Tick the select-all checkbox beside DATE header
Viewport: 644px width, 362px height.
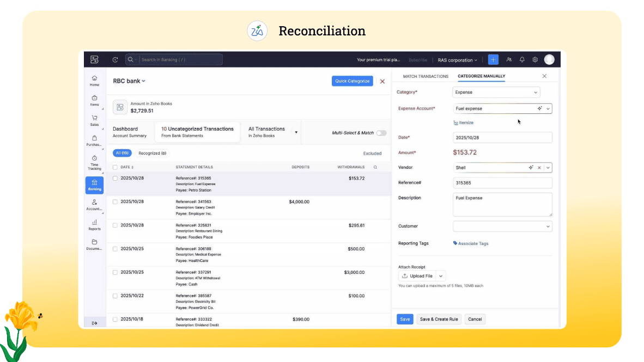click(x=115, y=167)
